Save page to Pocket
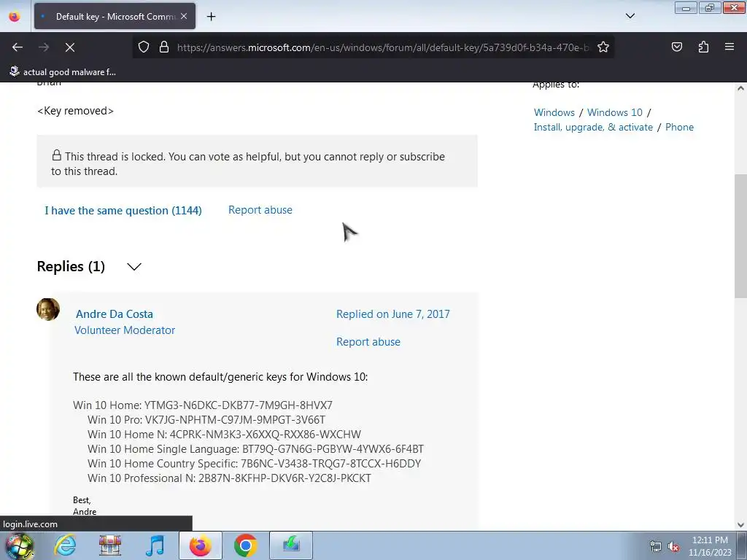 pyautogui.click(x=677, y=47)
